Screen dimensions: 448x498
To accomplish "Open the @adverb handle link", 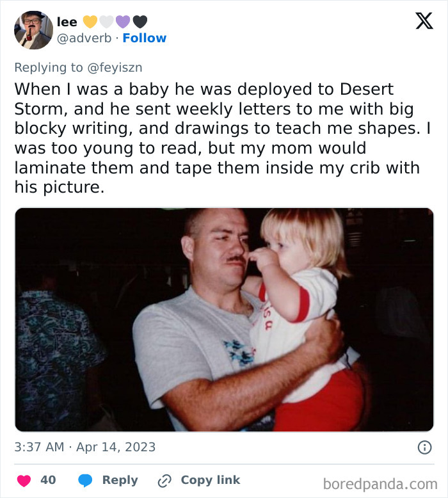I will [85, 38].
